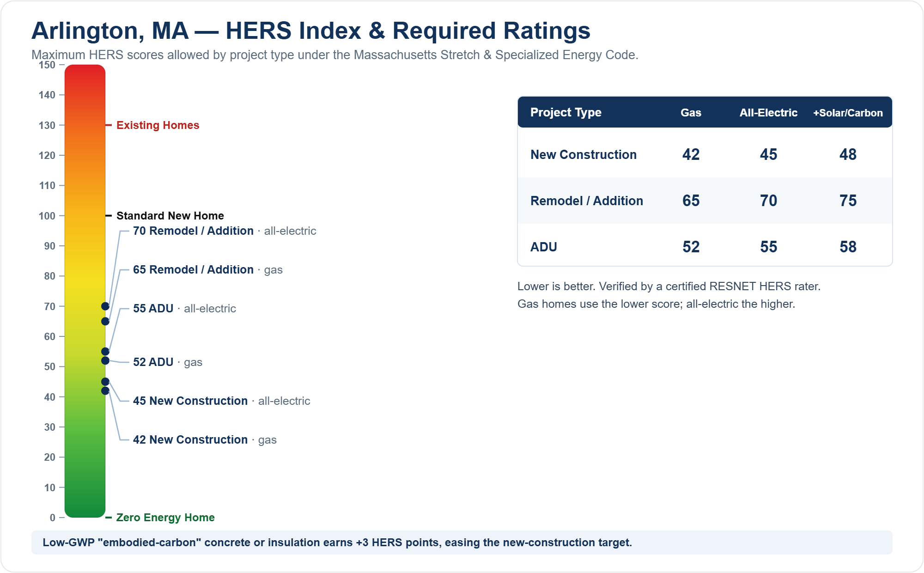Click the value 75 in Remodel / Addition row
924x573 pixels.
848,201
